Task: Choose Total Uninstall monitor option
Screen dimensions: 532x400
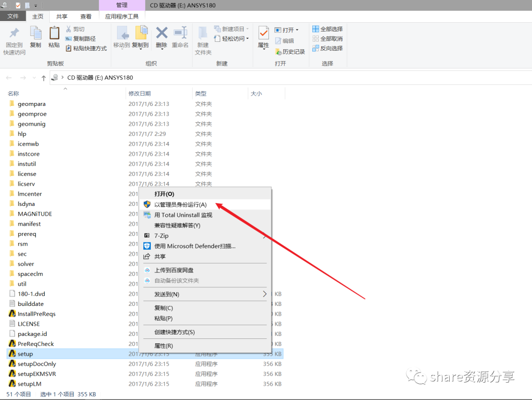Action: pos(205,215)
